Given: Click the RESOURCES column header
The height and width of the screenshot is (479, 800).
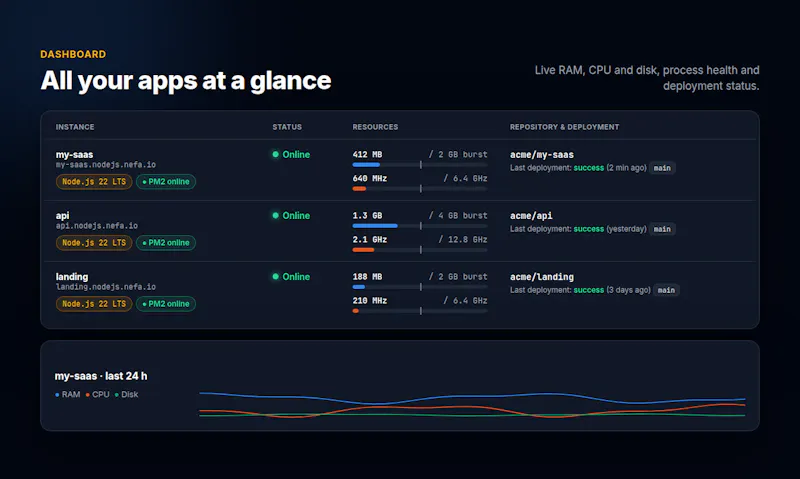Looking at the screenshot, I should pyautogui.click(x=375, y=127).
